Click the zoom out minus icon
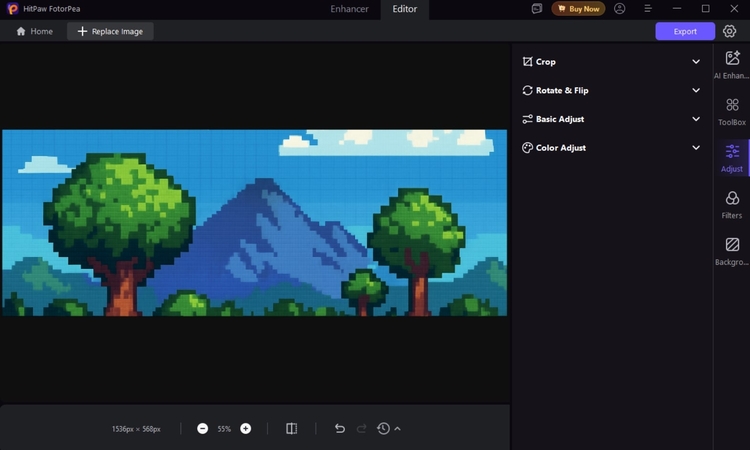Screen dimensions: 750x450 [202, 428]
